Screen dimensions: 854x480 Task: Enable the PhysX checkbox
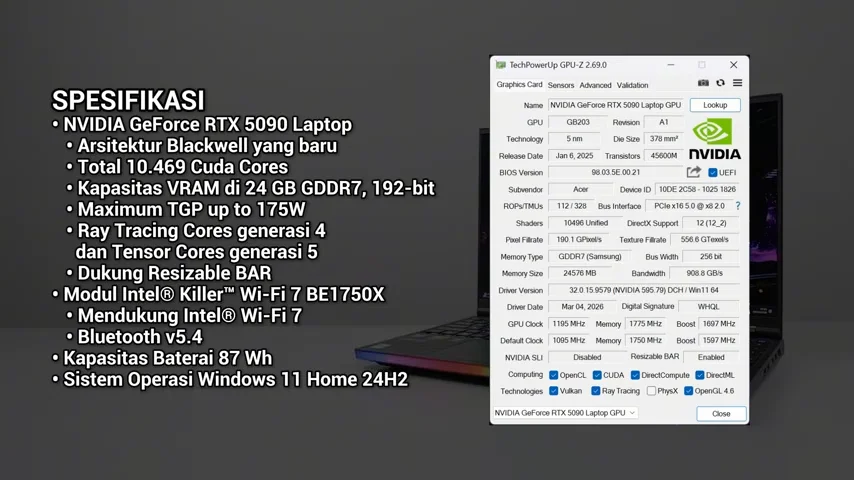(651, 391)
